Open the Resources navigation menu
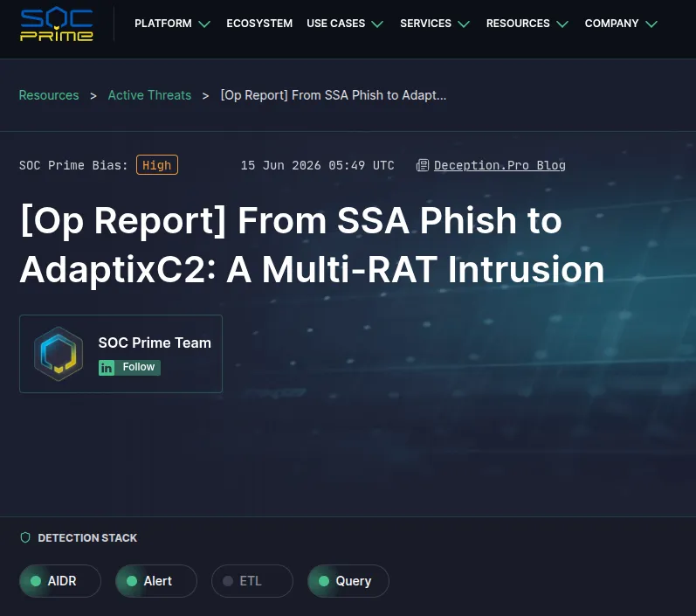This screenshot has width=696, height=616. pos(518,24)
